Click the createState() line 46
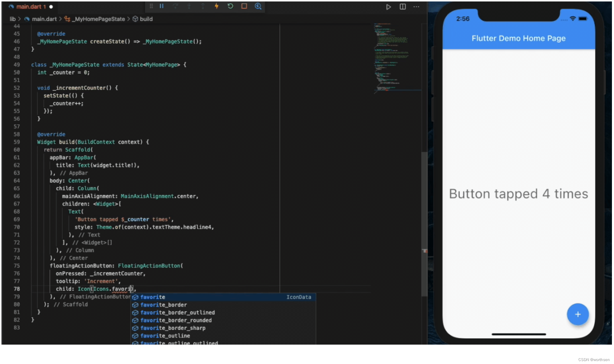 119,41
